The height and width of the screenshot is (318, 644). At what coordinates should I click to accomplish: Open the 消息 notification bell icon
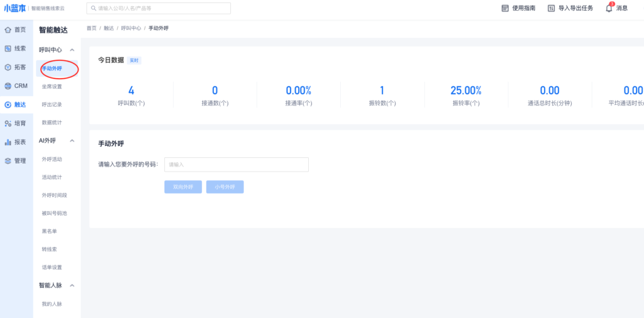pos(609,8)
